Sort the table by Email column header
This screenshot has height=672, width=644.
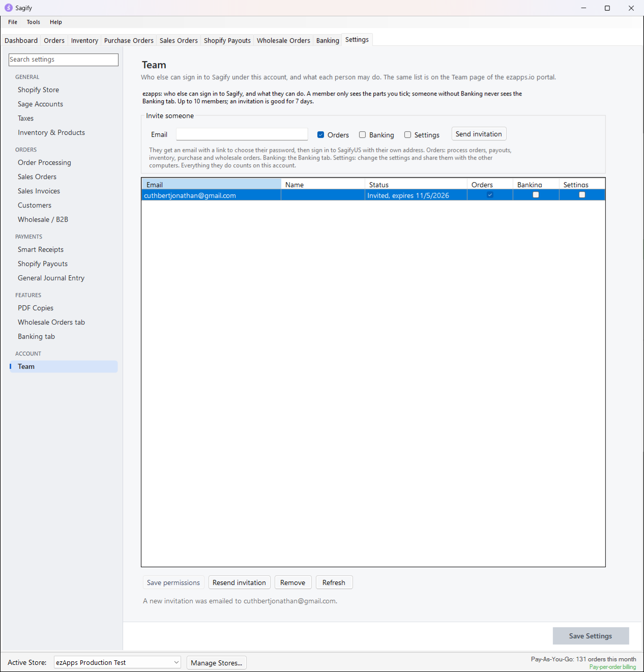point(212,184)
